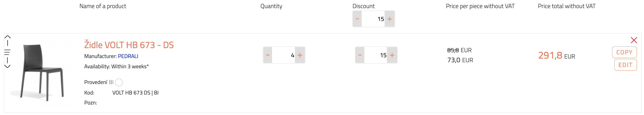
Task: Click the black chair product thumbnail
Action: [x=42, y=72]
